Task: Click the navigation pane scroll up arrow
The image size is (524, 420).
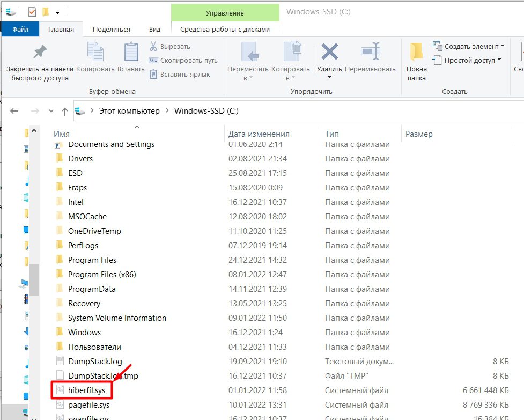Action: click(34, 131)
